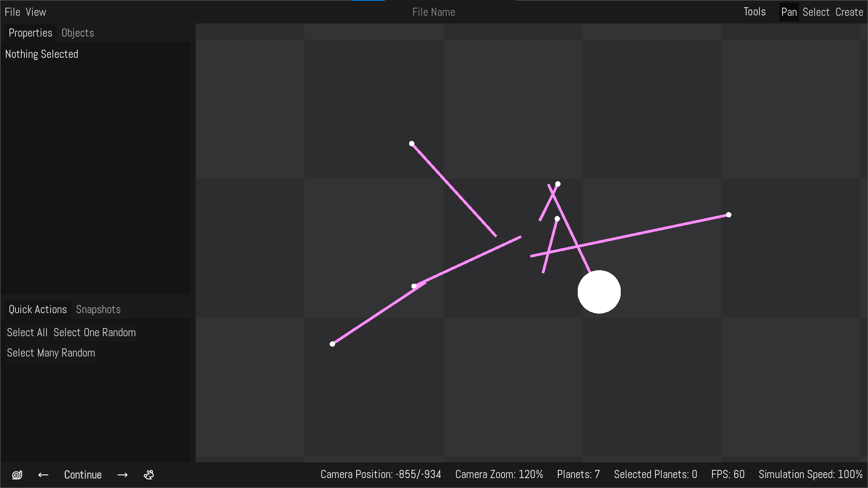868x488 pixels.
Task: Switch to the Select tool
Action: pyautogui.click(x=816, y=12)
